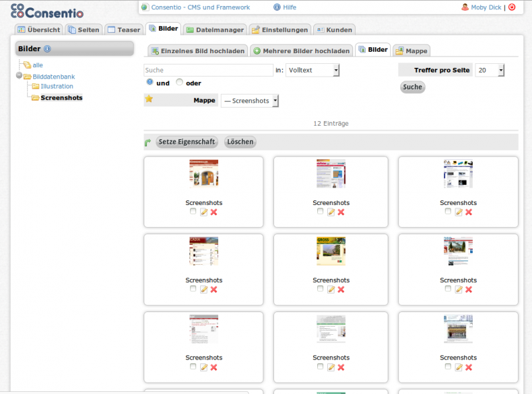Click the blue Hilfe info icon
The height and width of the screenshot is (394, 532).
277,7
